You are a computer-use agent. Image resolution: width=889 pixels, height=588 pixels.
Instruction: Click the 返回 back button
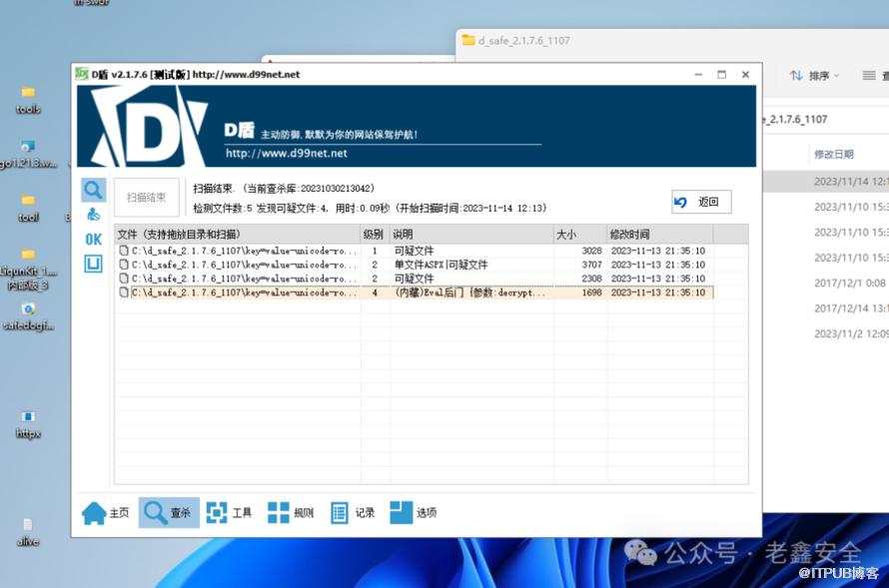(701, 202)
